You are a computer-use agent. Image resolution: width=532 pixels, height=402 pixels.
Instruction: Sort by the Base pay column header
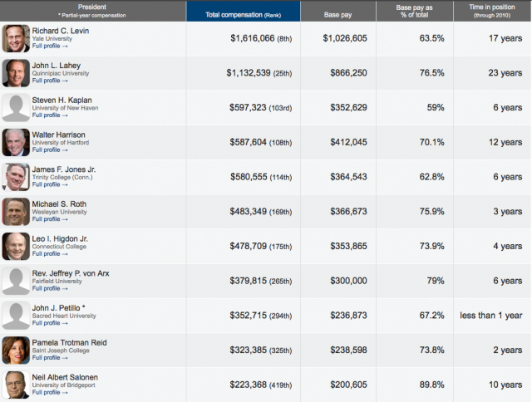click(x=338, y=11)
